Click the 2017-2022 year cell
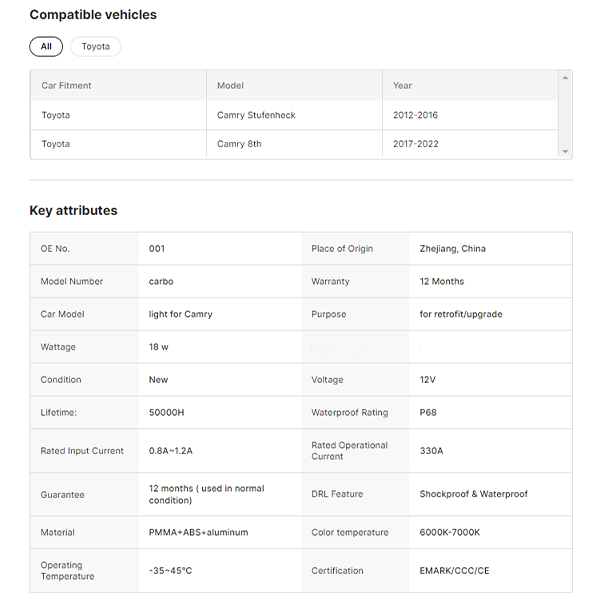Screen dimensions: 600x600 click(415, 144)
